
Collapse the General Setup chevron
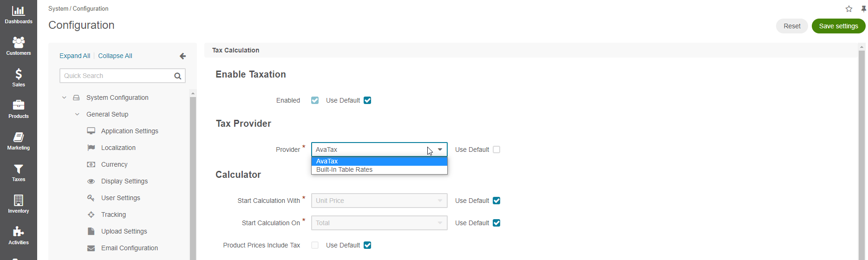click(x=77, y=114)
